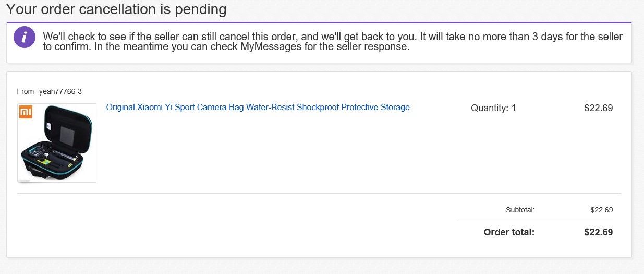Open the Xiaomi Yi Sport Camera Bag link
The image size is (644, 274).
tap(258, 108)
